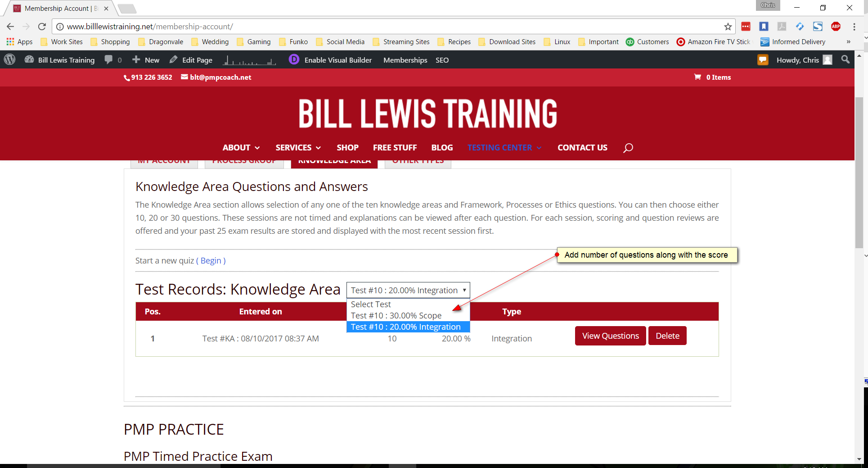Open the Dragonvale bookmark folder

161,42
